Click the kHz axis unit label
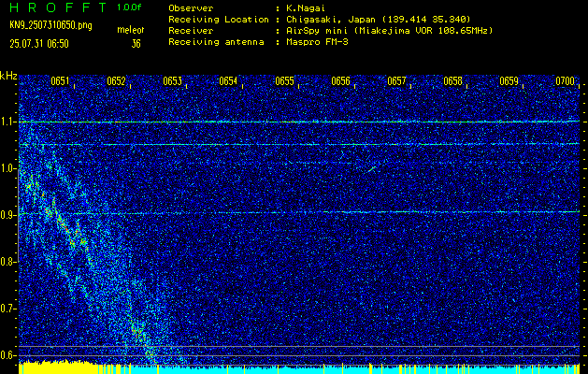 pyautogui.click(x=8, y=76)
